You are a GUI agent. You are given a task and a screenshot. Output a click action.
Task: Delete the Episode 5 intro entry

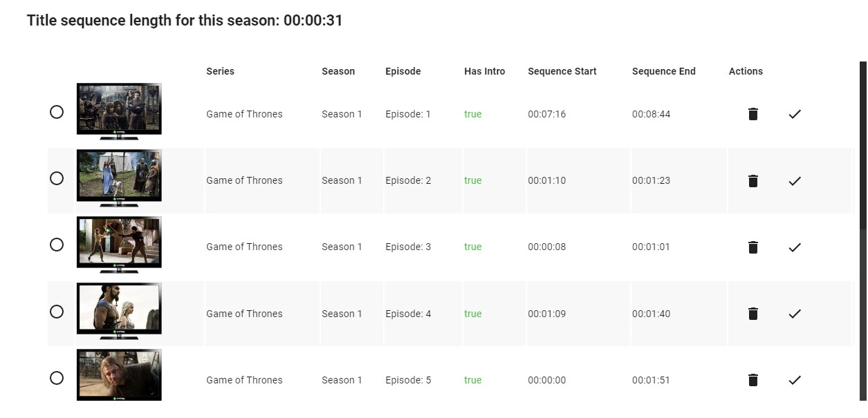(753, 380)
